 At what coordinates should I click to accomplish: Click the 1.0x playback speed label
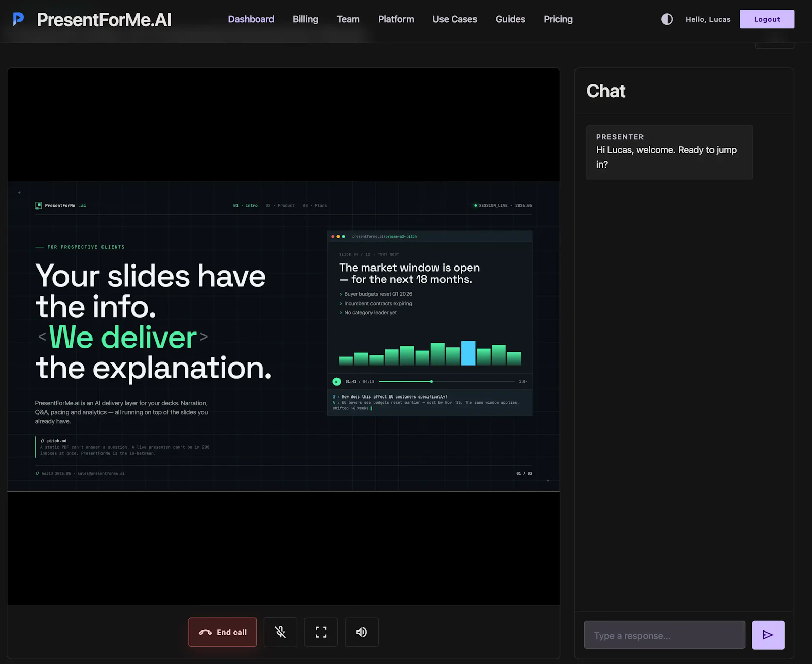pos(523,381)
